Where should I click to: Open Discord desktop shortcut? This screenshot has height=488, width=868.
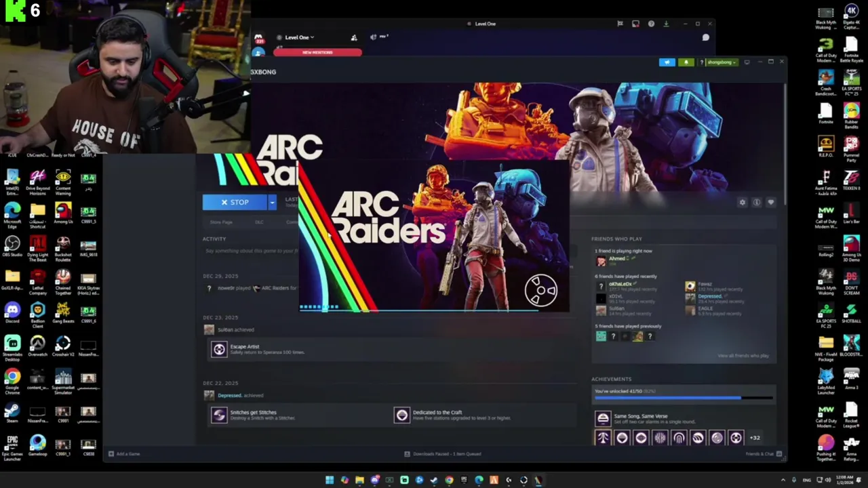[12, 313]
